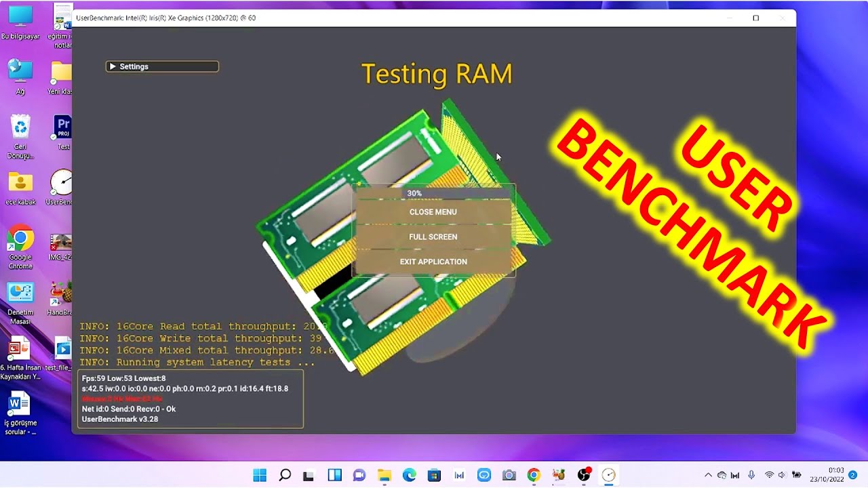Switch to OBS Studio on taskbar
Image resolution: width=868 pixels, height=488 pixels.
point(584,475)
